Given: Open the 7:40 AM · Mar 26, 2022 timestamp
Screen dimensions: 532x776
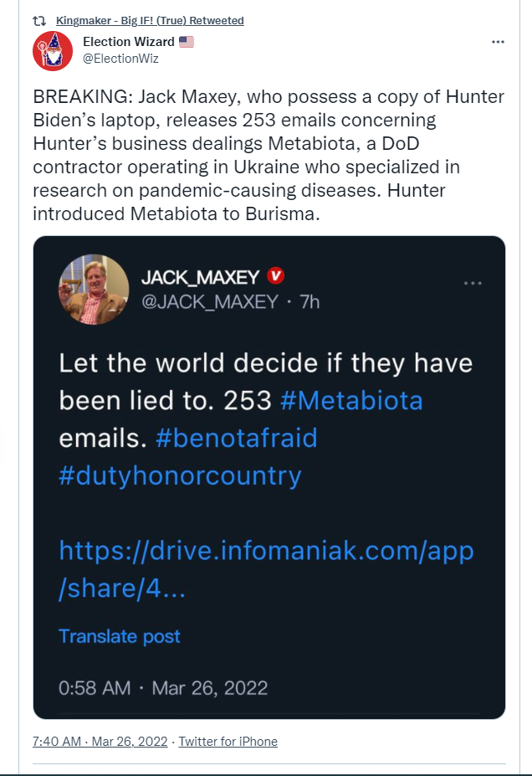Looking at the screenshot, I should click(100, 742).
